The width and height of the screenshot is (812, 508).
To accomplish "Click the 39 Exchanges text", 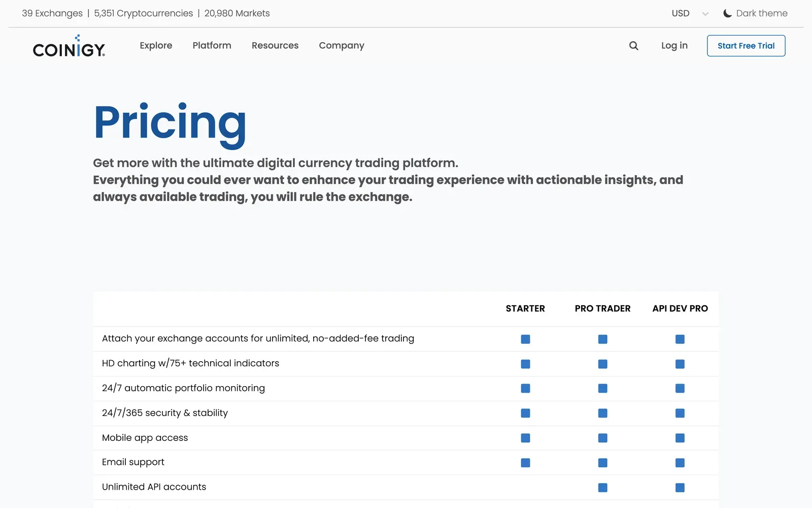I will point(52,13).
